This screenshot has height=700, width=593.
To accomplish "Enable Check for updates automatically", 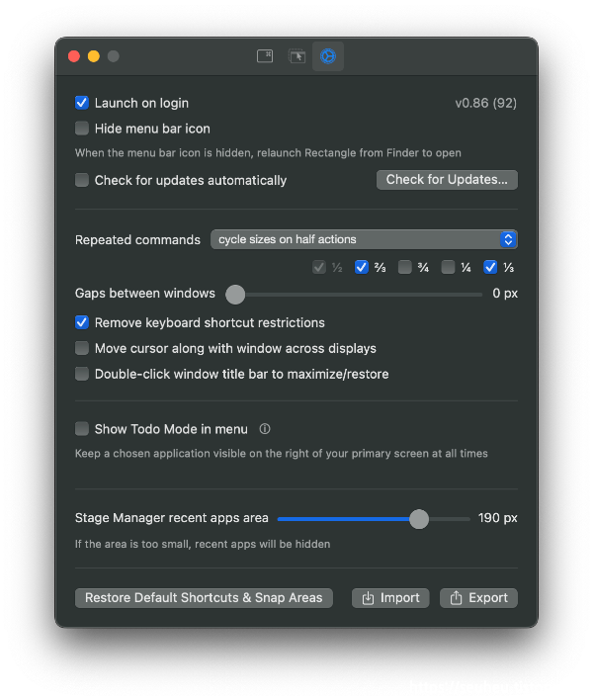I will (82, 180).
